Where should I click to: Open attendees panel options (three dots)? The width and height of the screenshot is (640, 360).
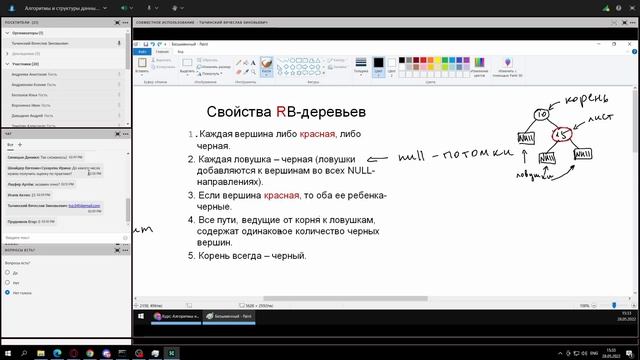pos(125,22)
